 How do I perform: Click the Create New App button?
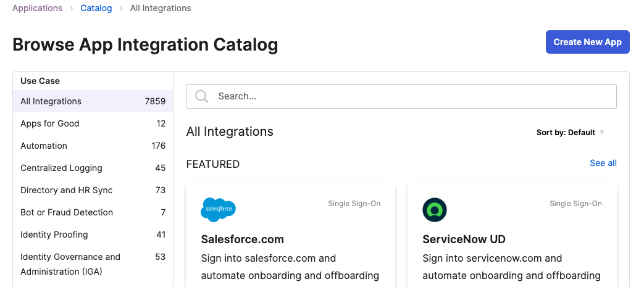[x=587, y=42]
